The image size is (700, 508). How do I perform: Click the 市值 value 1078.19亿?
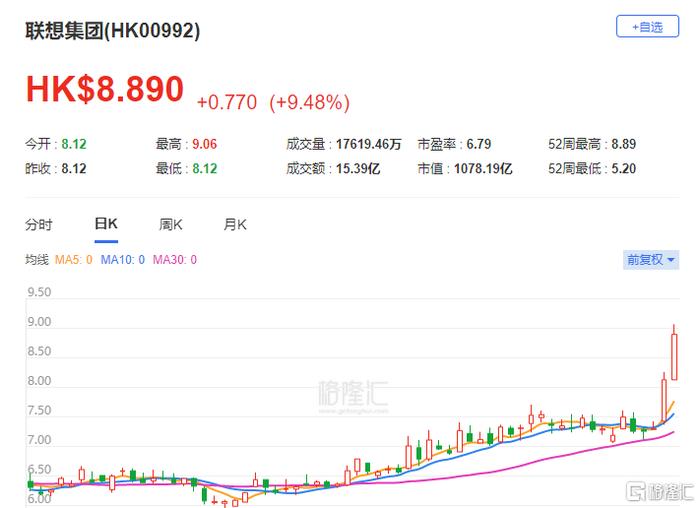click(x=483, y=169)
